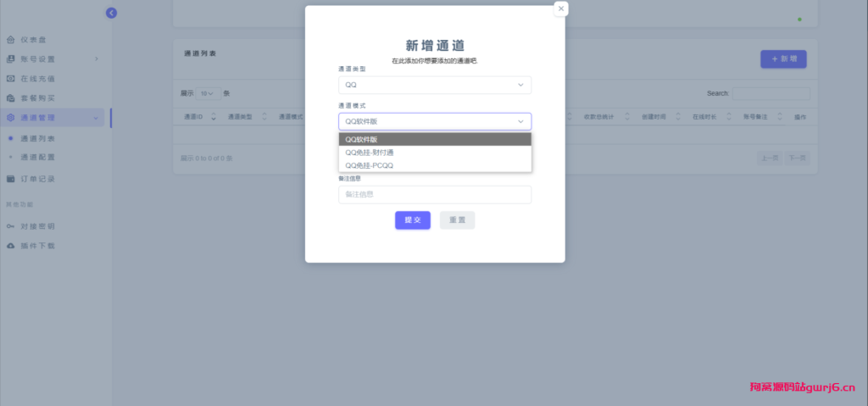This screenshot has width=868, height=406.
Task: Expand 账号设置 submenu chevron
Action: [97, 58]
